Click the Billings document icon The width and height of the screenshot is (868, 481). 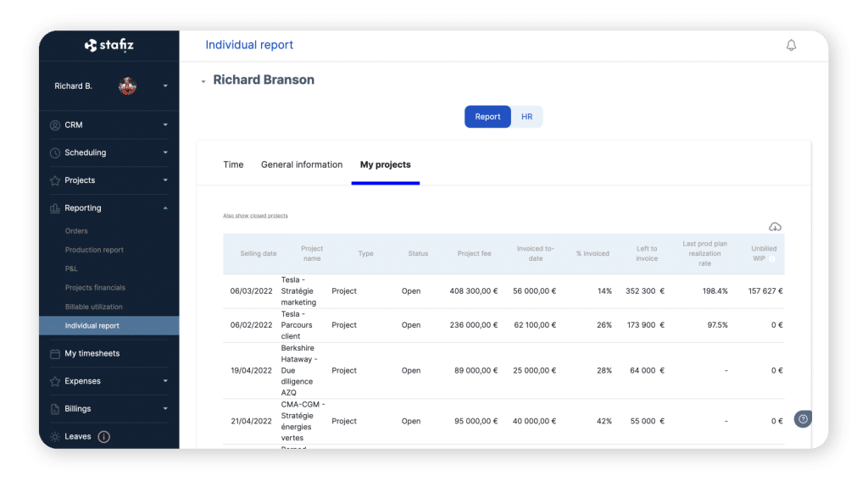pos(55,409)
